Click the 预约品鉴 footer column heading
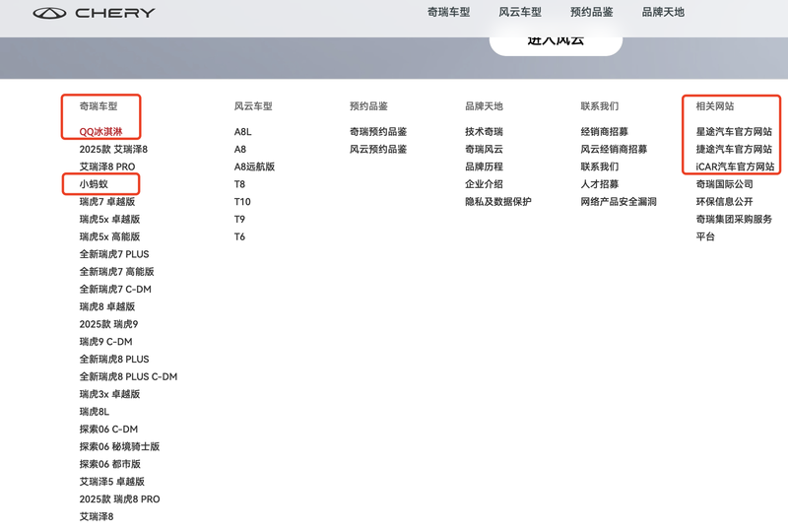 (368, 106)
